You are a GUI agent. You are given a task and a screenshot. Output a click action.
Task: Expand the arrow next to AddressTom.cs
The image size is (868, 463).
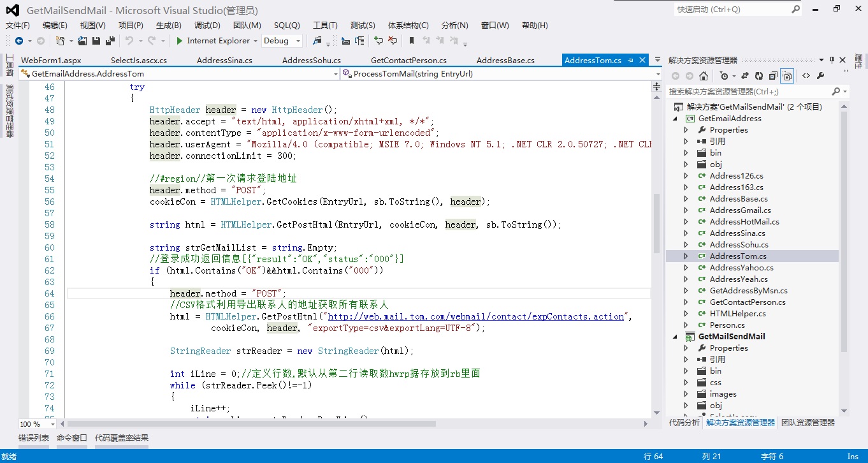coord(686,256)
